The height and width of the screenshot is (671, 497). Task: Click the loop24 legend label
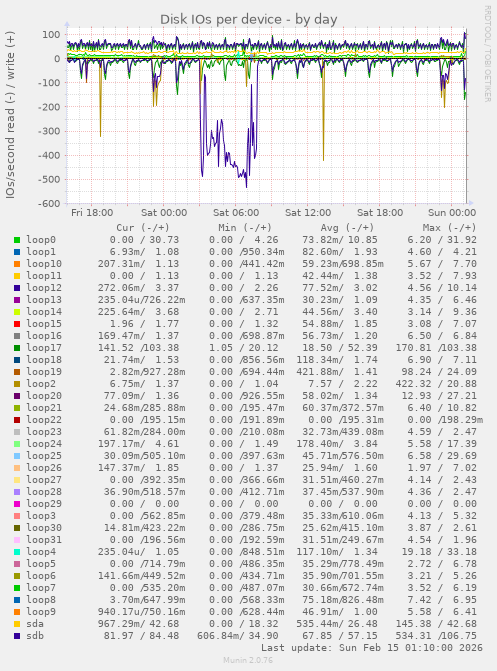point(44,444)
